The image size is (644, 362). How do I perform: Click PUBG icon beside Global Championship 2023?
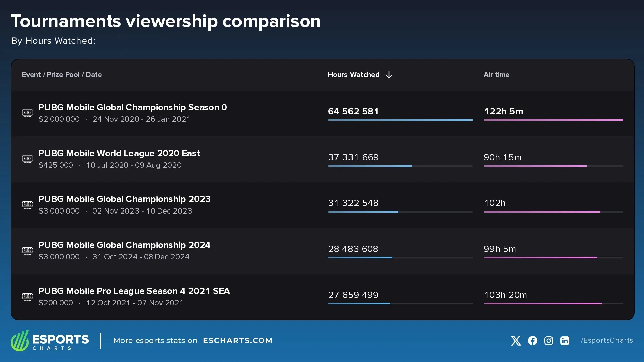28,205
